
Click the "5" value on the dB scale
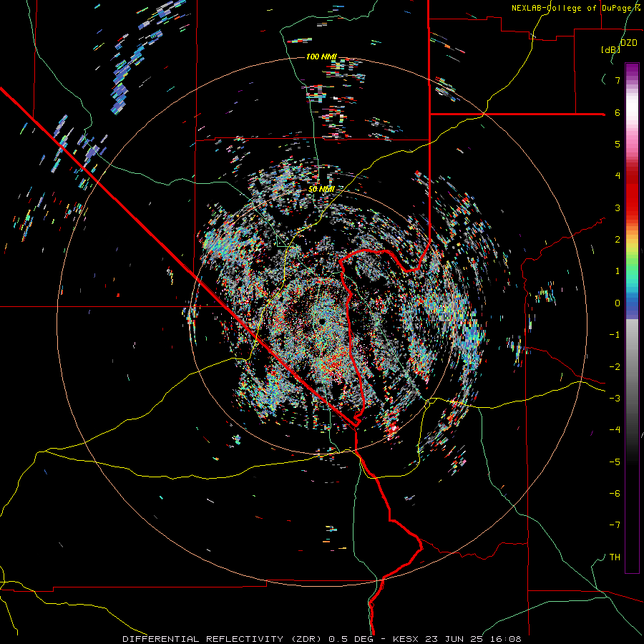coord(618,144)
